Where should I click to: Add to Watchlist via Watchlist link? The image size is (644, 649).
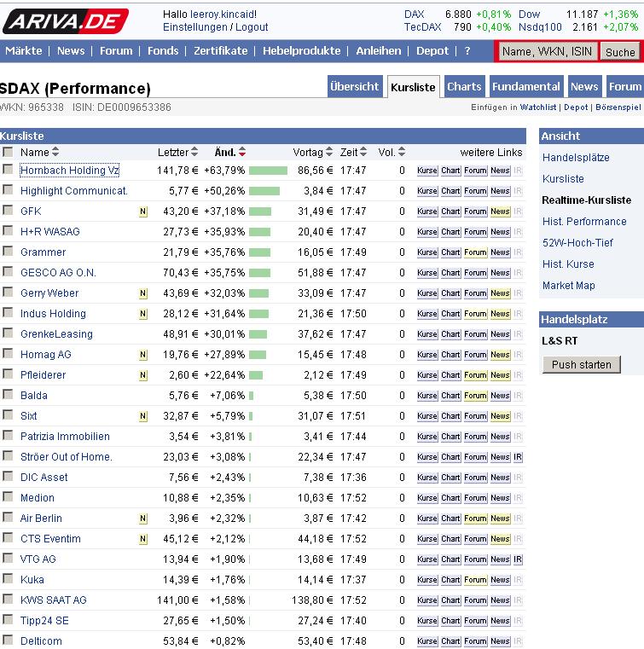tap(538, 107)
